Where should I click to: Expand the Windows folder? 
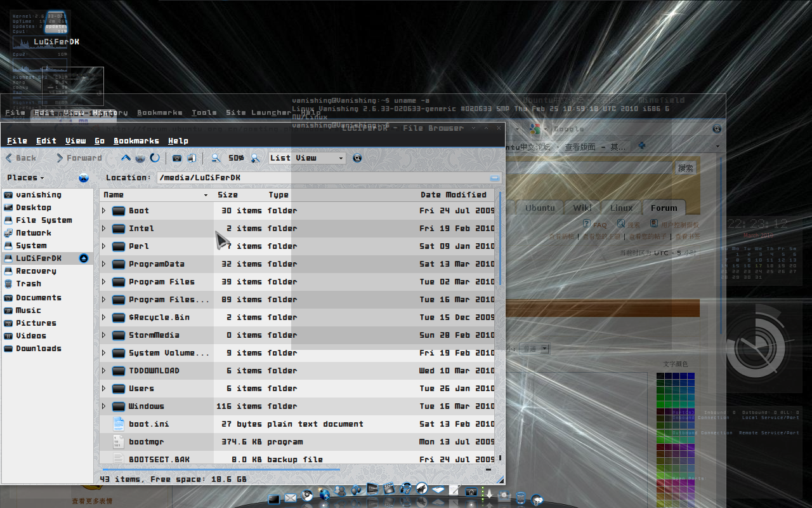coord(104,406)
